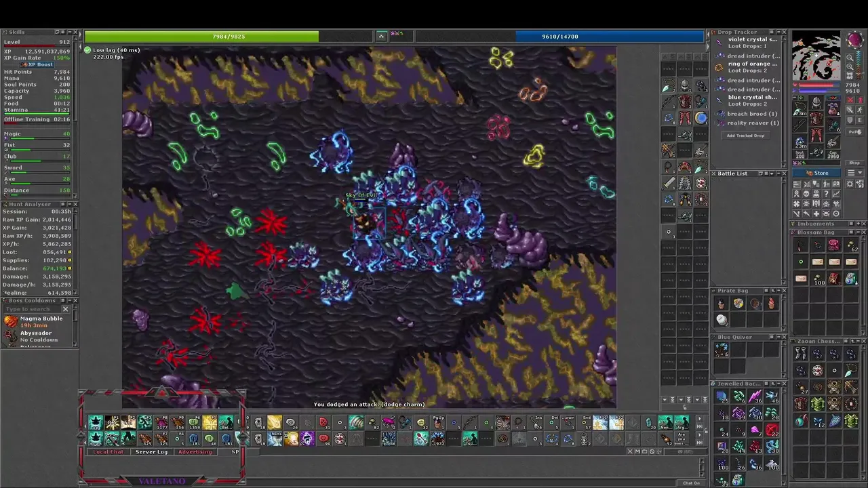This screenshot has height=488, width=868.
Task: Click the blue mana bar
Action: pyautogui.click(x=560, y=37)
